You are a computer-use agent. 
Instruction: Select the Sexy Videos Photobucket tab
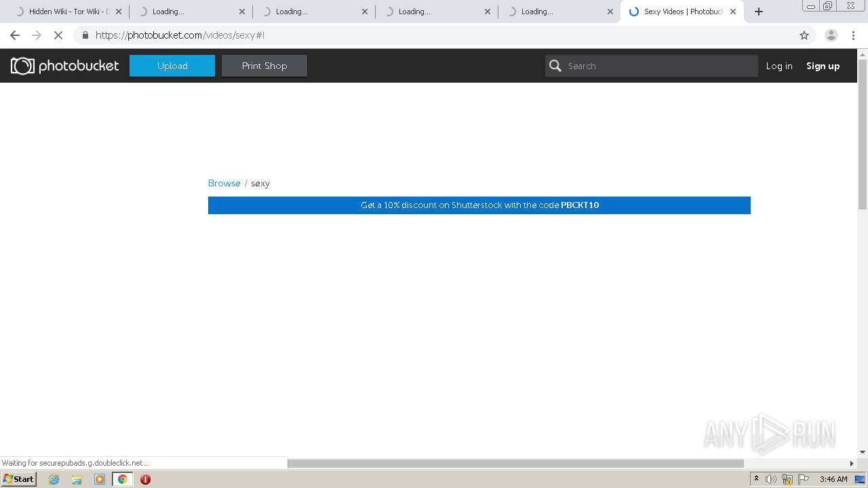(682, 12)
